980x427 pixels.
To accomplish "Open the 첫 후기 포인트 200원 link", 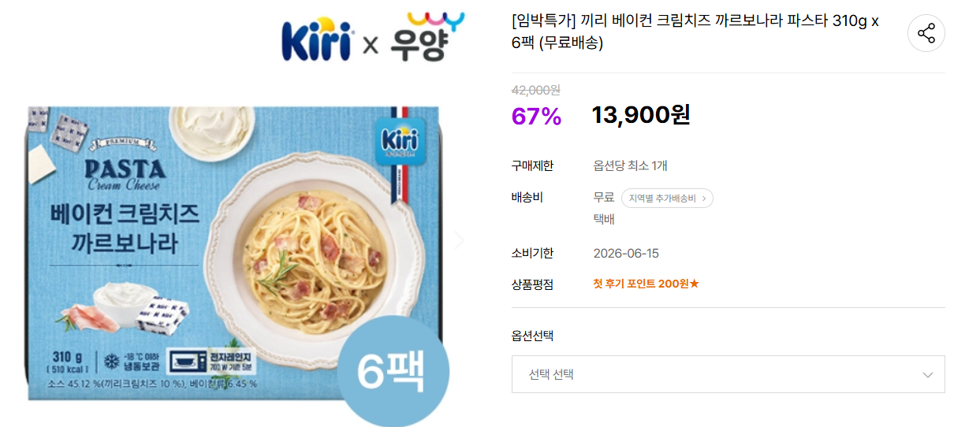I will [646, 284].
